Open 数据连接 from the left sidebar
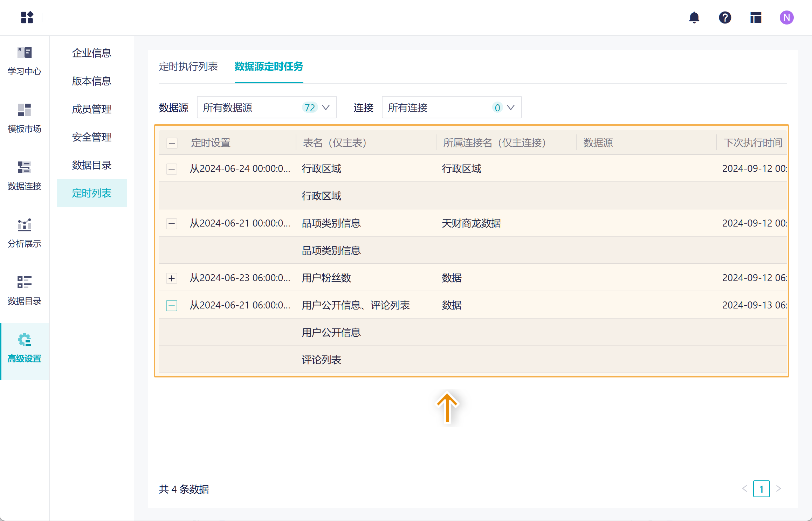812x521 pixels. click(25, 176)
